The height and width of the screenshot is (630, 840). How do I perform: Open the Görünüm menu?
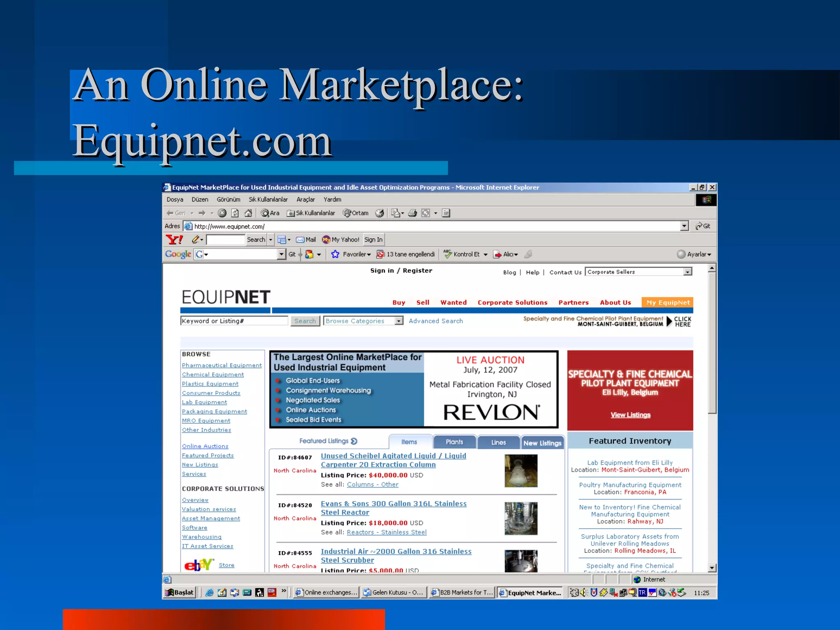(x=228, y=199)
